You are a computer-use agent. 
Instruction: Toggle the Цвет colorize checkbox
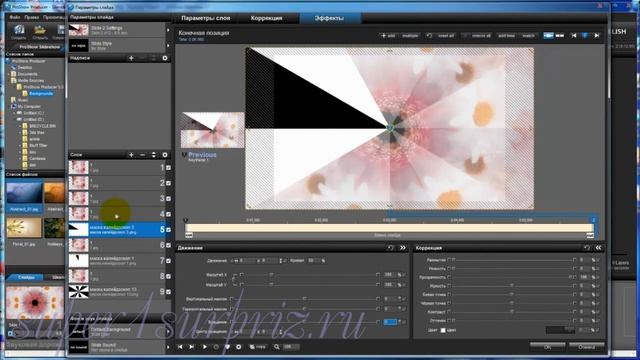tap(443, 330)
